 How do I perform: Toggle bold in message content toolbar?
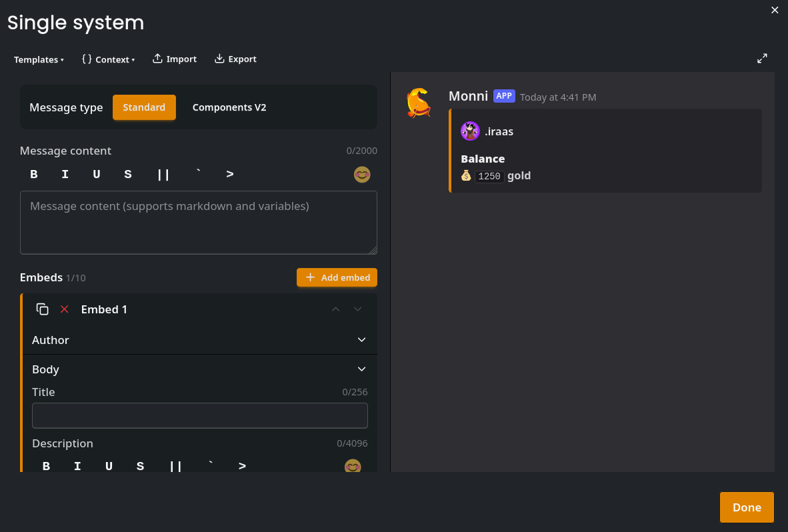click(34, 175)
